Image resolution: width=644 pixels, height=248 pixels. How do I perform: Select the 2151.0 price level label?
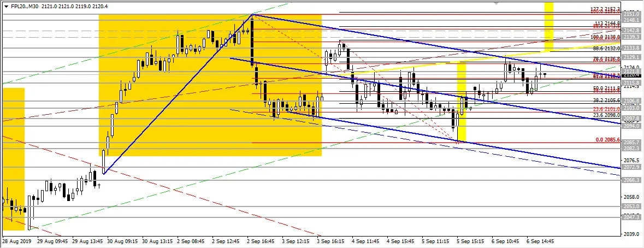coord(631,14)
